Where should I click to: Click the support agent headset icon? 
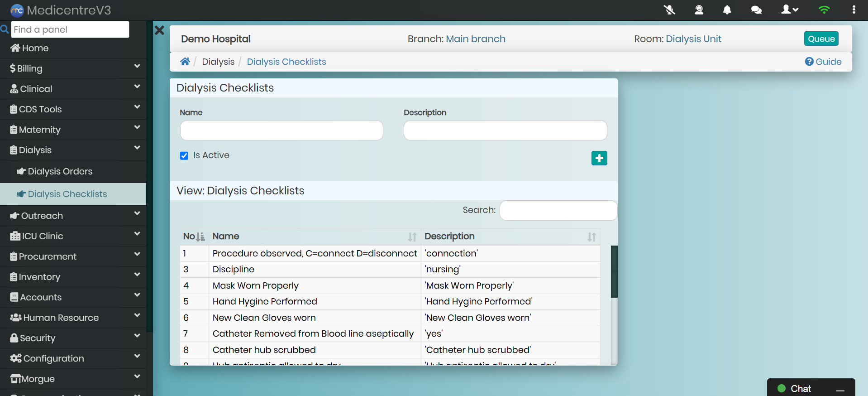click(x=699, y=10)
